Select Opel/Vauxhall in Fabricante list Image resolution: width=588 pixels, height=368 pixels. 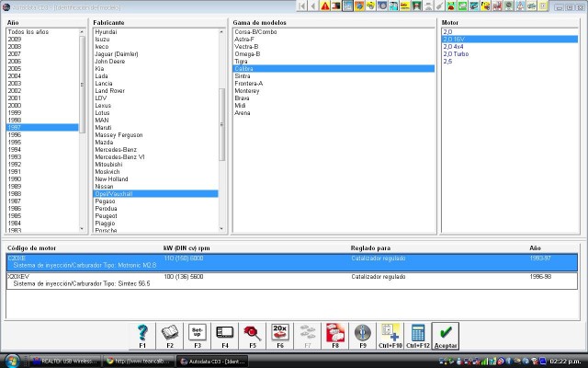(155, 194)
